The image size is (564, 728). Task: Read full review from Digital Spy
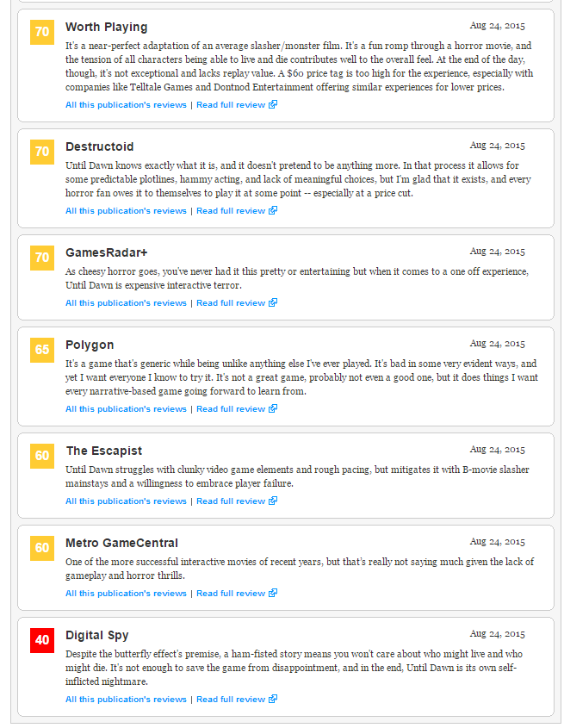(231, 699)
